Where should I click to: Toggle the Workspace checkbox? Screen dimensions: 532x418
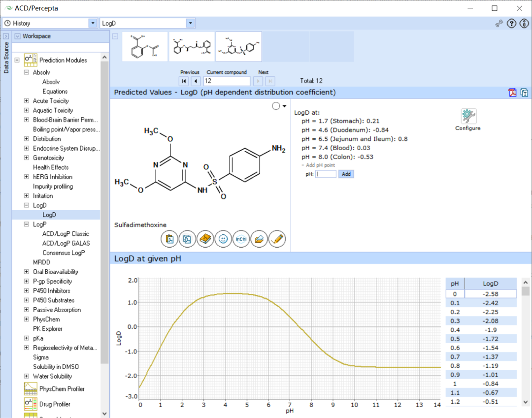17,36
